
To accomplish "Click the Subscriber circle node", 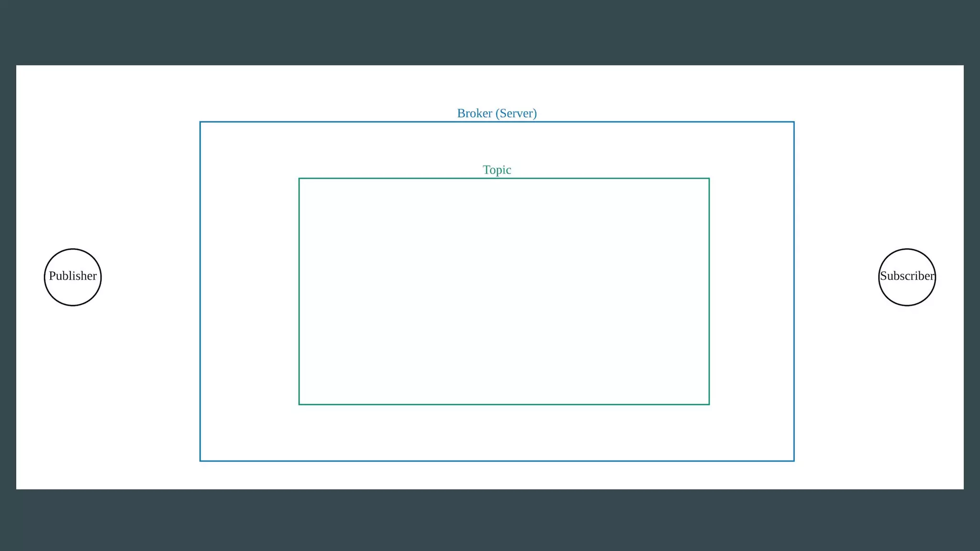I will pyautogui.click(x=907, y=277).
